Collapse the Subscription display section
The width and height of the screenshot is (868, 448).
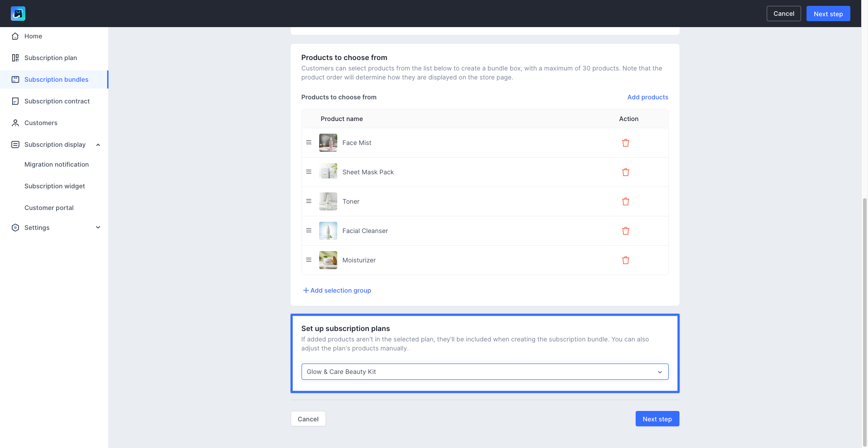pos(98,145)
